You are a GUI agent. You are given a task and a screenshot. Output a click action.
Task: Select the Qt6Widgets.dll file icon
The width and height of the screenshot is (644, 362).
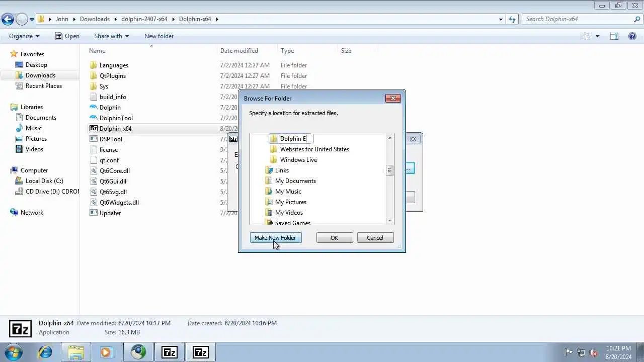click(94, 203)
